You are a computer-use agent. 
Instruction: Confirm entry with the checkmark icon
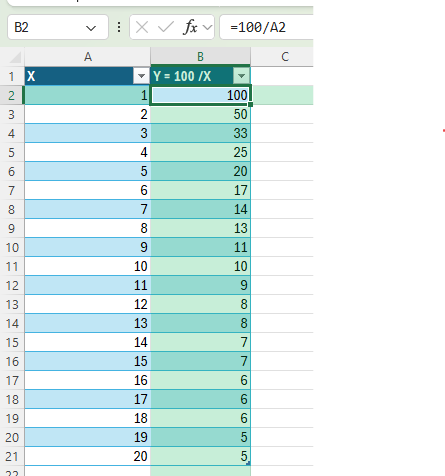click(166, 27)
